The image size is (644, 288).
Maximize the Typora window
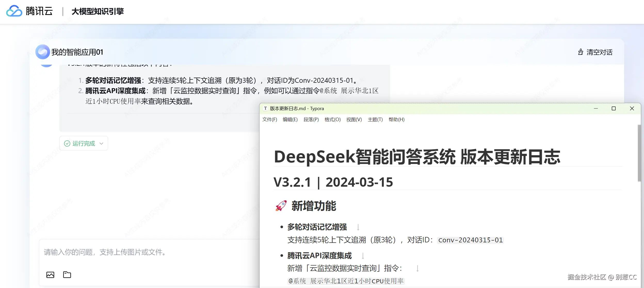click(x=614, y=109)
